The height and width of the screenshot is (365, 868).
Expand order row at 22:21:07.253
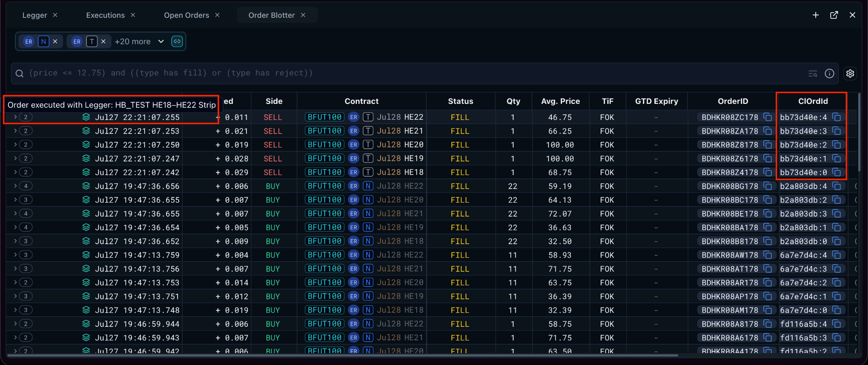pyautogui.click(x=15, y=131)
